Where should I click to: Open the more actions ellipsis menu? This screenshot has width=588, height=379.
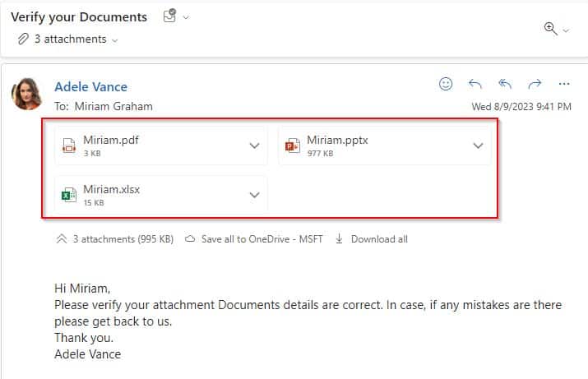564,84
